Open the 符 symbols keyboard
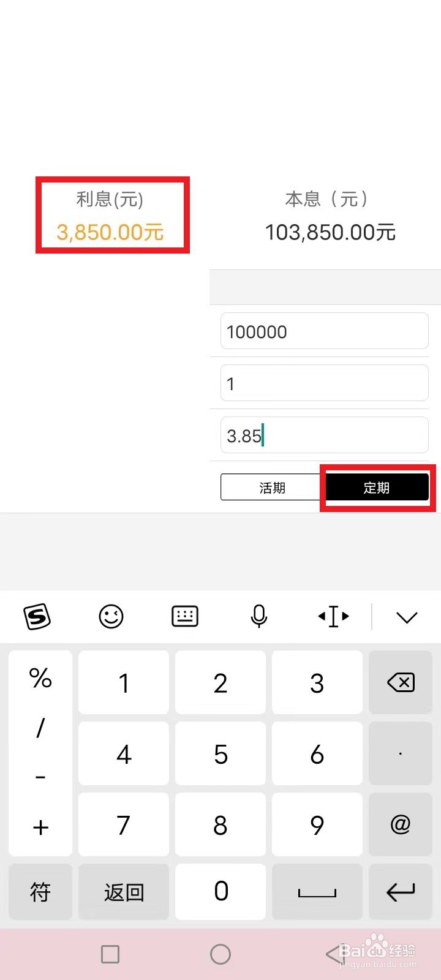The image size is (441, 980). [x=40, y=892]
